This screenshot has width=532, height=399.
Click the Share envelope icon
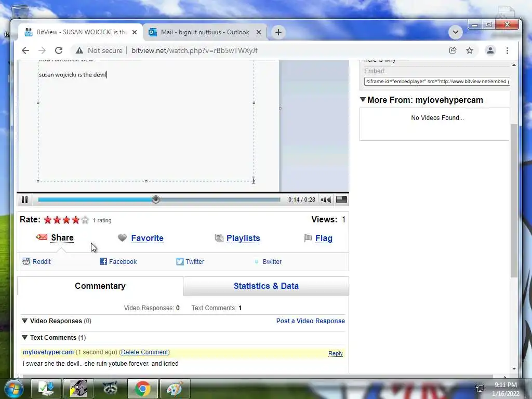[42, 237]
